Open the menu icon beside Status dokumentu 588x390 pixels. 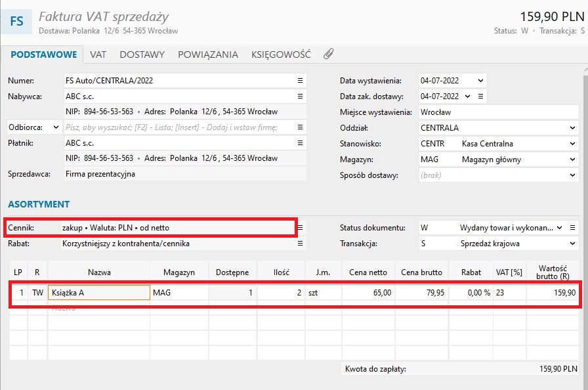(x=572, y=228)
